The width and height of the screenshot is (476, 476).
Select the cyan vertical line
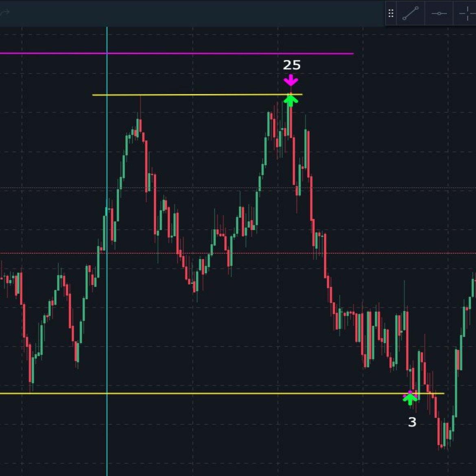(107, 251)
